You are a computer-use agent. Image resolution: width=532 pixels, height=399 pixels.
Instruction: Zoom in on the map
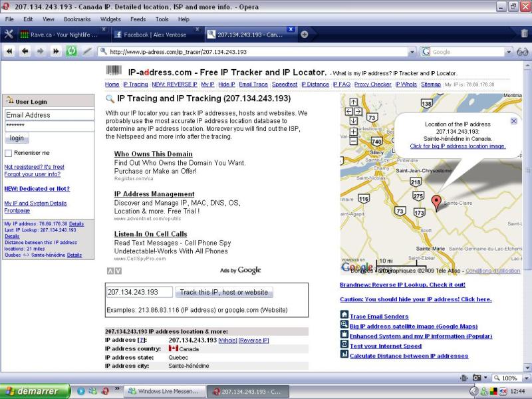pos(353,132)
